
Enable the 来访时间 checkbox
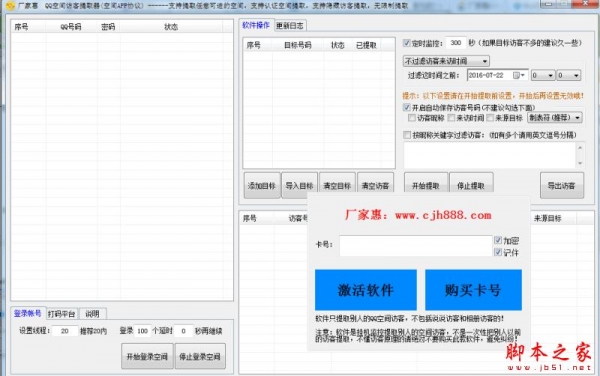click(x=452, y=118)
